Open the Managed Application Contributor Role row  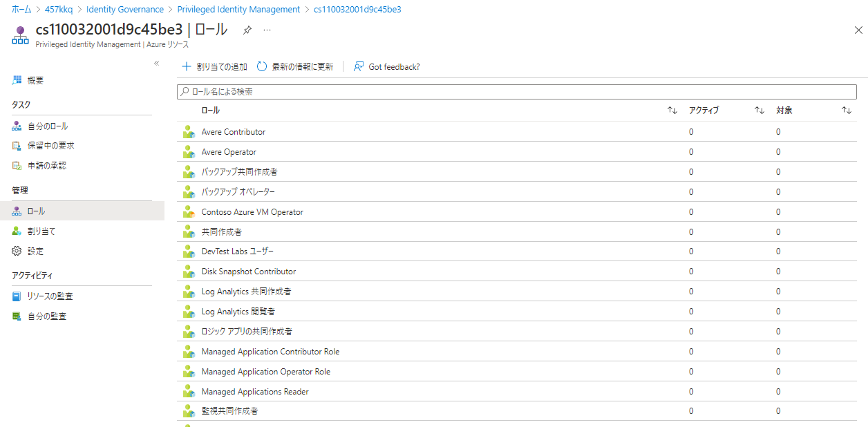pyautogui.click(x=517, y=352)
